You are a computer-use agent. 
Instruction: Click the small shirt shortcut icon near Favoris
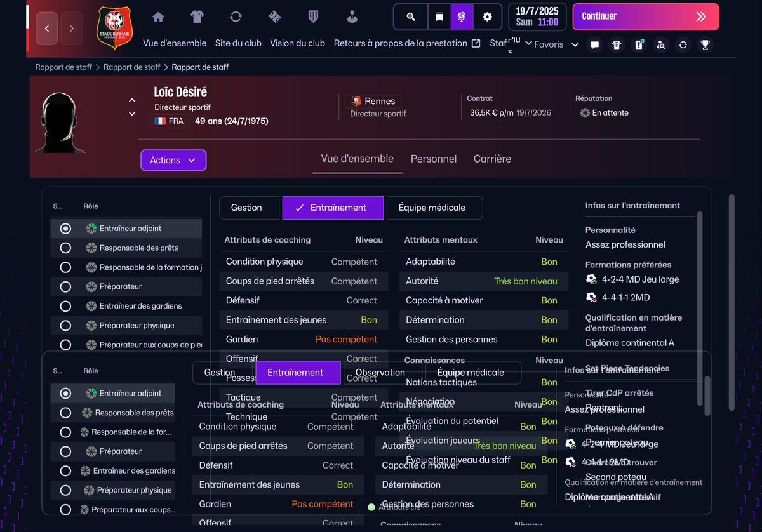[617, 45]
